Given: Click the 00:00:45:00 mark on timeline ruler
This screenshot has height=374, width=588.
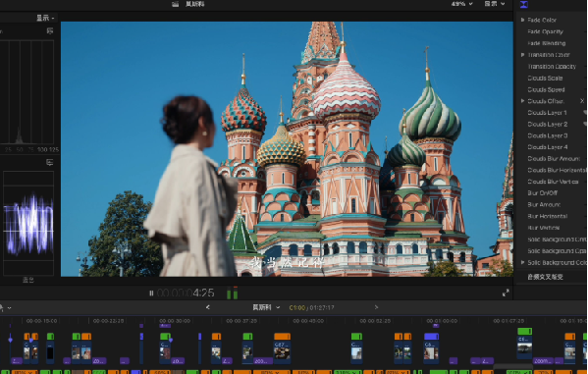Looking at the screenshot, I should click(x=308, y=321).
